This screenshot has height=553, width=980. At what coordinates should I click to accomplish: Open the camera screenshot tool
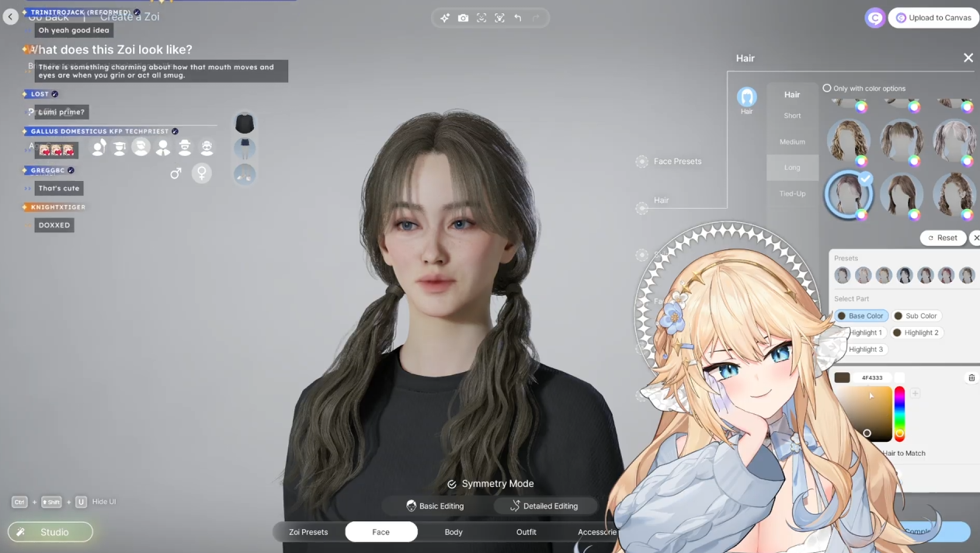(463, 18)
